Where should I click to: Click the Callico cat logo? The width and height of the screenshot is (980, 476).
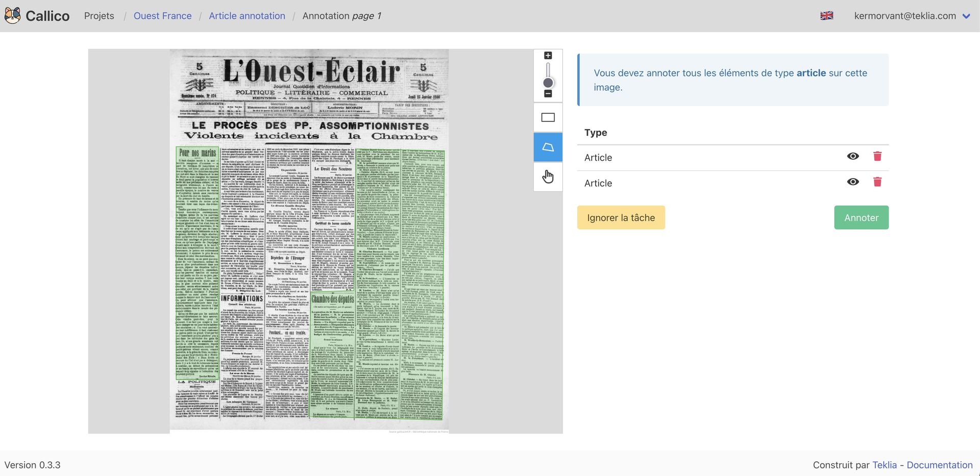[12, 16]
